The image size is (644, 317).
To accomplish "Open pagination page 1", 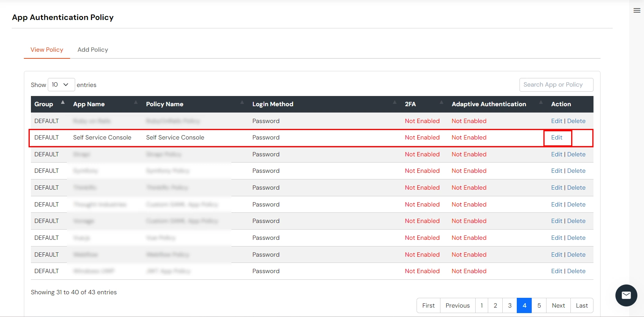I will click(x=482, y=306).
